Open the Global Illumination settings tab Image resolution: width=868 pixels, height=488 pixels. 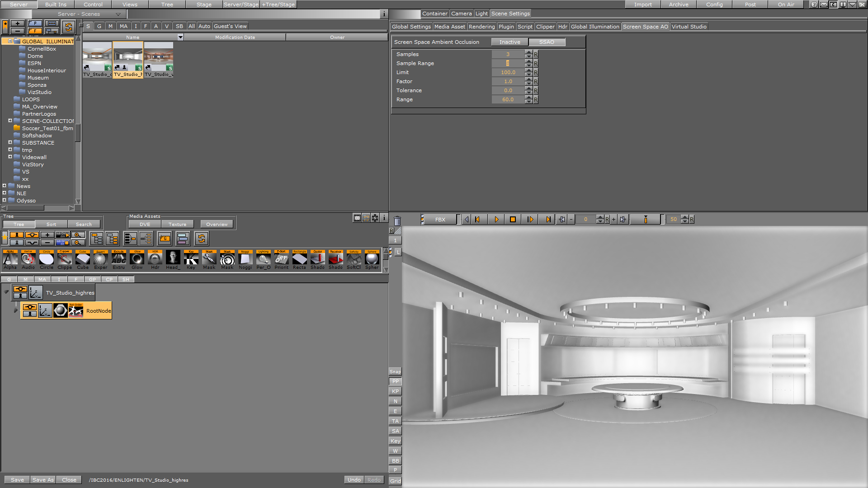click(595, 27)
